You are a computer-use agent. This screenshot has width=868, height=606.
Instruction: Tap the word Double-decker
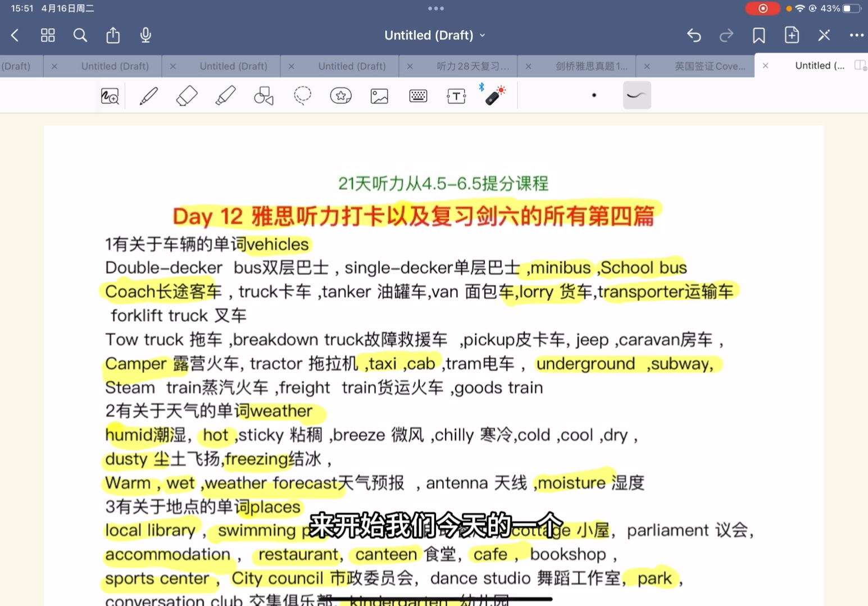click(x=163, y=268)
